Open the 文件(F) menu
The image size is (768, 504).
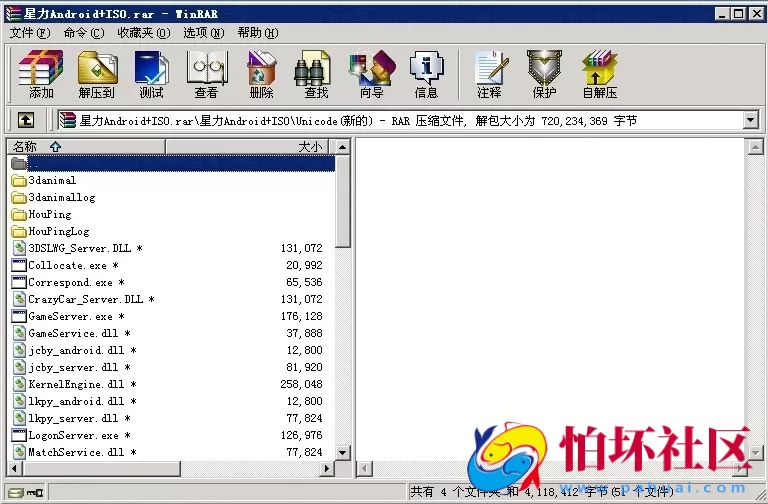click(x=29, y=32)
